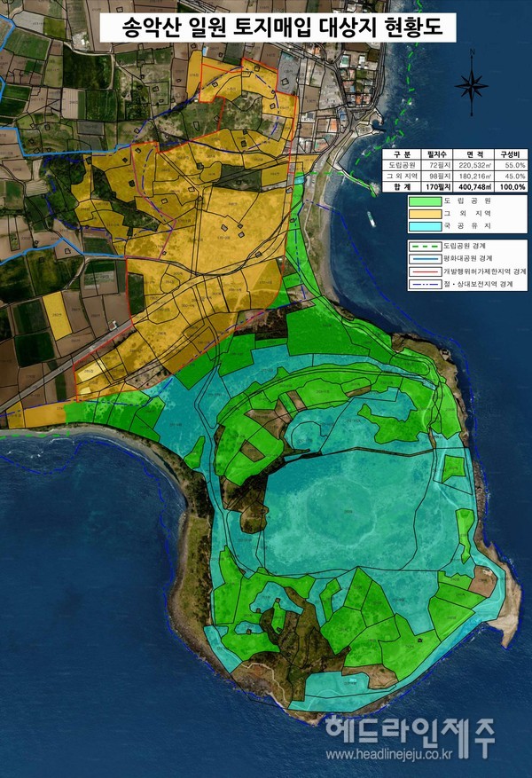This screenshot has height=778, width=532.
Task: Click the green dashed 도립공원 경계 line sample
Action: (423, 245)
